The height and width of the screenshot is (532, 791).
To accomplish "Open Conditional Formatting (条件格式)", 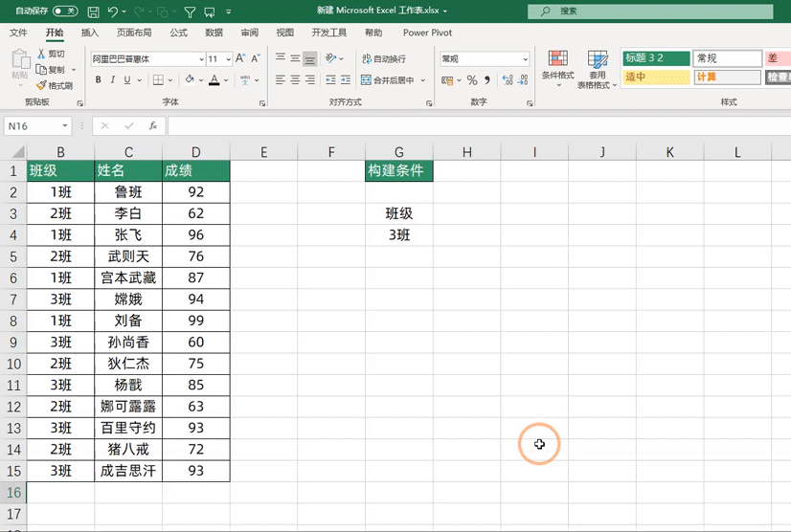I will point(557,65).
